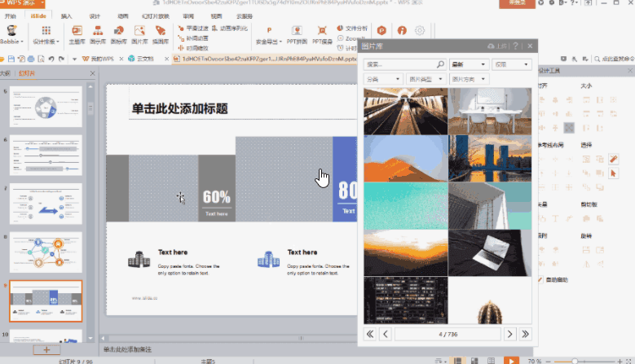Screen dimensions: 635x364
Task: Start slideshow with orange play button
Action: (511, 361)
